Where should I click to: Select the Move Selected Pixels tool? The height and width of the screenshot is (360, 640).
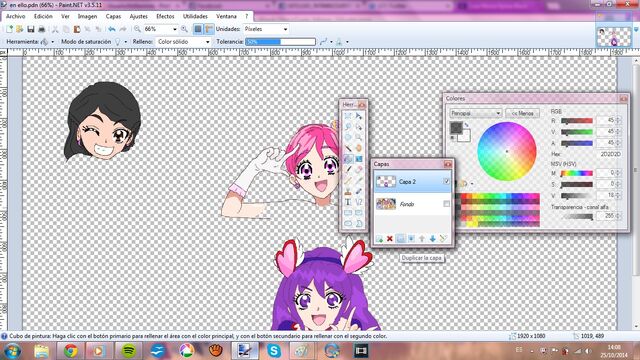pos(358,116)
